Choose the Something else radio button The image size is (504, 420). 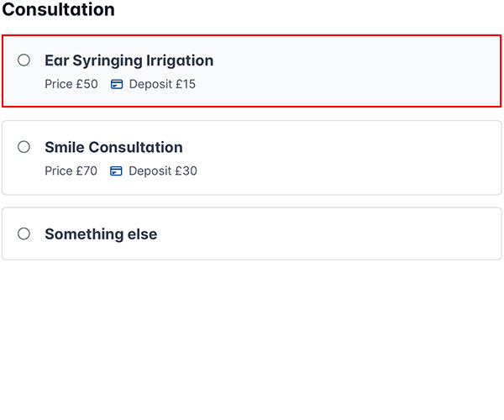pos(24,234)
